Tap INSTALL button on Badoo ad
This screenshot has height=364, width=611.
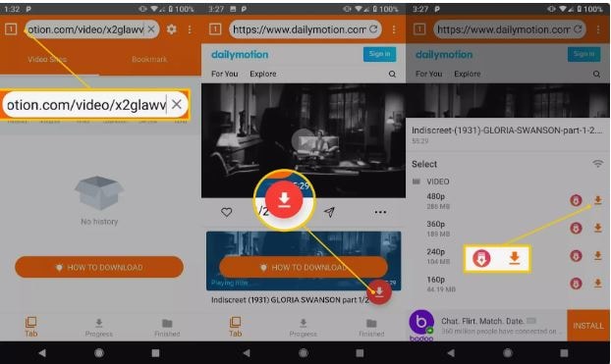coord(588,326)
